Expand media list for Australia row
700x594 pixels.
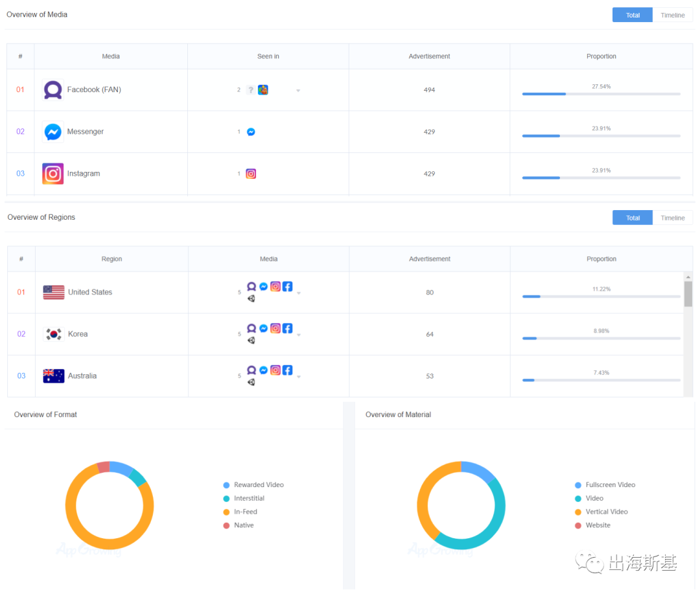point(299,377)
